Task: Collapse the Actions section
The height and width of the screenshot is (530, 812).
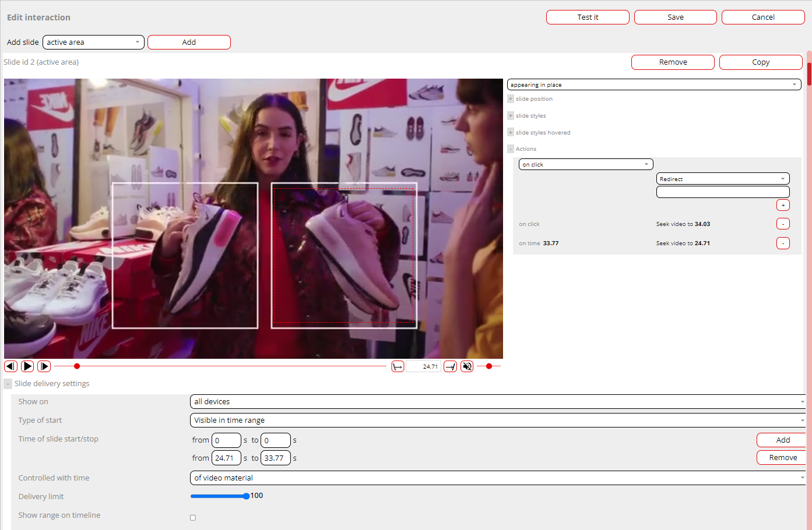Action: 511,149
